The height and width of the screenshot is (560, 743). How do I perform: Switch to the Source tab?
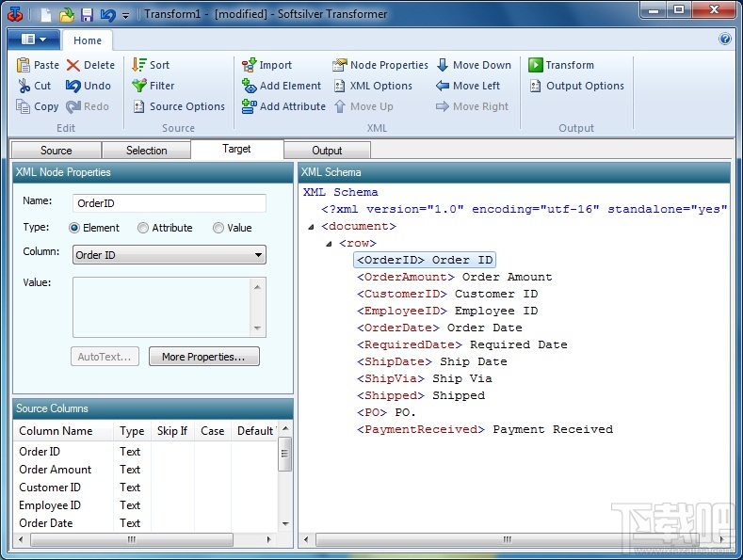click(57, 151)
